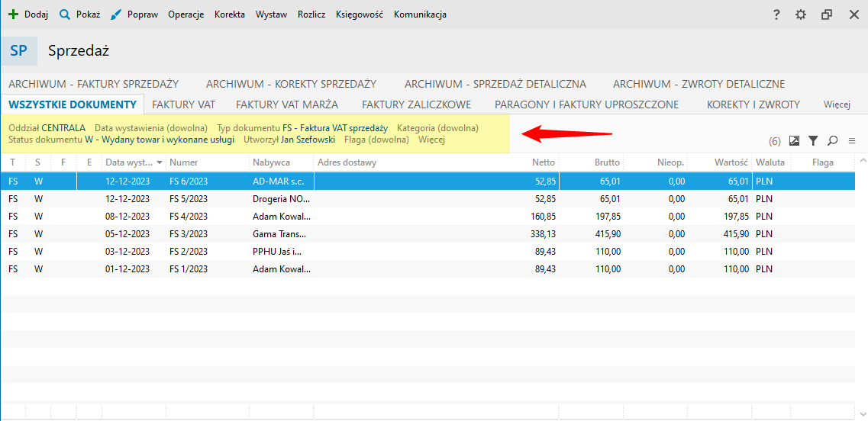Switch to Paragony i faktury uproszczone tab
The image size is (868, 421).
pyautogui.click(x=587, y=104)
